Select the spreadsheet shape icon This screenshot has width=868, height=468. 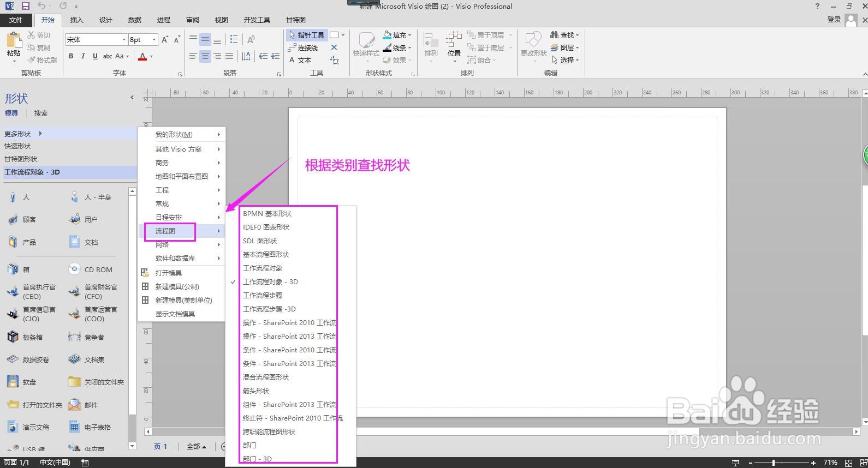point(74,427)
